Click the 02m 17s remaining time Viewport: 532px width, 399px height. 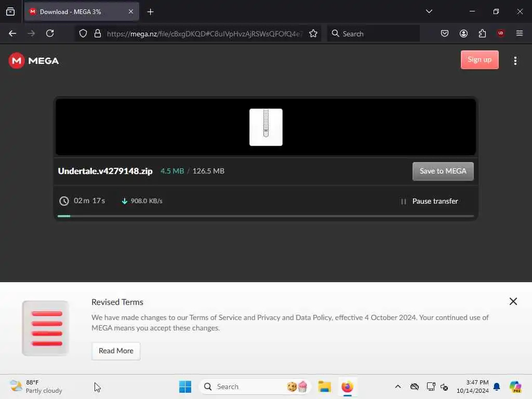(89, 201)
